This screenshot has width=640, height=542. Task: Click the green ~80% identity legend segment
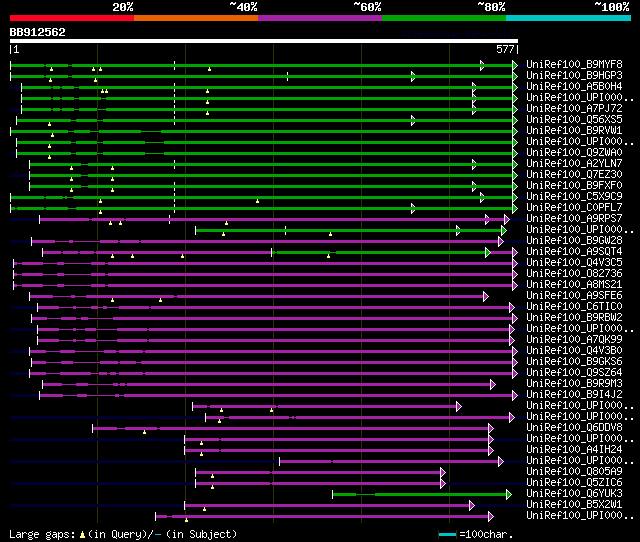(444, 18)
